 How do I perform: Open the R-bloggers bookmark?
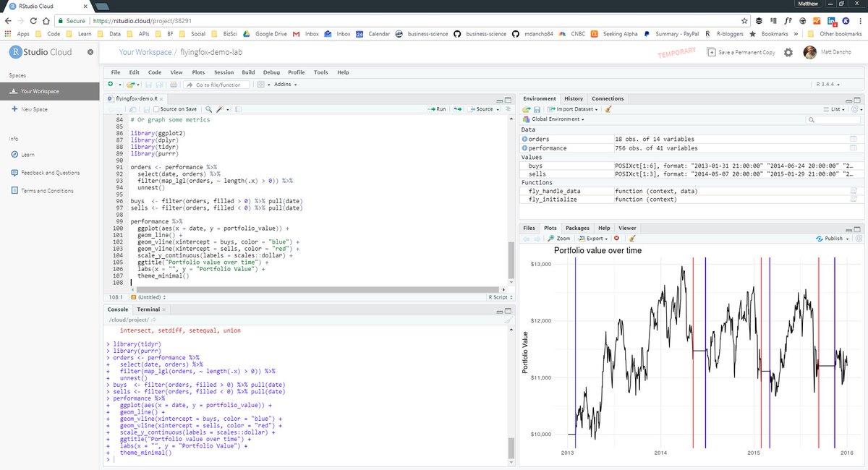pos(725,33)
